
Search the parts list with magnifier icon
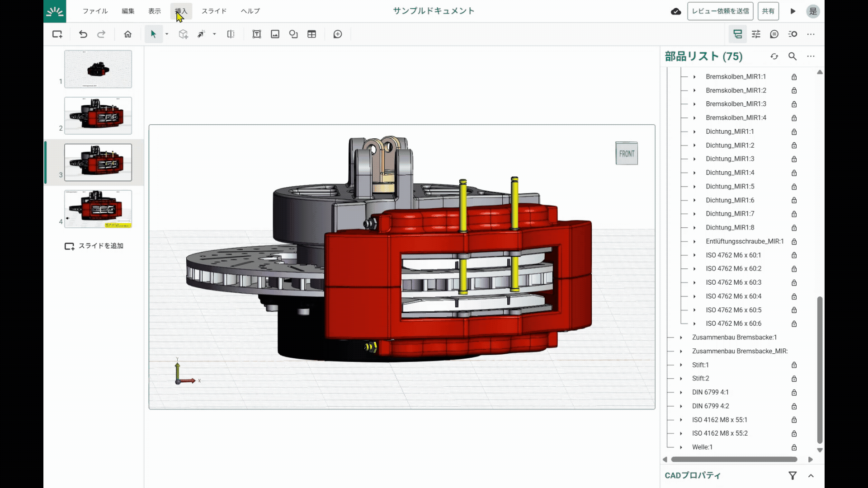tap(793, 56)
